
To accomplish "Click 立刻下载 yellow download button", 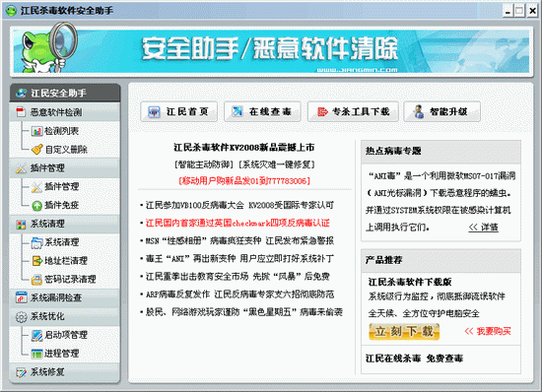I will point(404,332).
